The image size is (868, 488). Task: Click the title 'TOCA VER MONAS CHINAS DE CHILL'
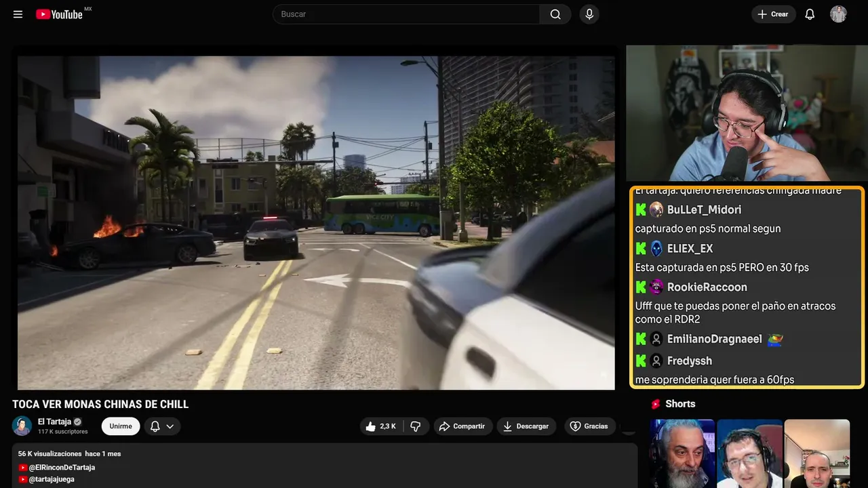[x=100, y=405]
